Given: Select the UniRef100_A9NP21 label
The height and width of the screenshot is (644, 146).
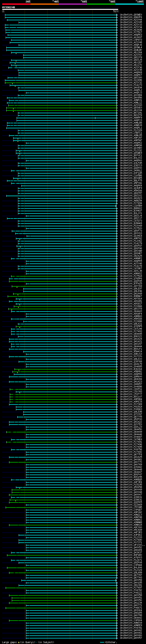Looking at the screenshot, I should tap(131, 100).
